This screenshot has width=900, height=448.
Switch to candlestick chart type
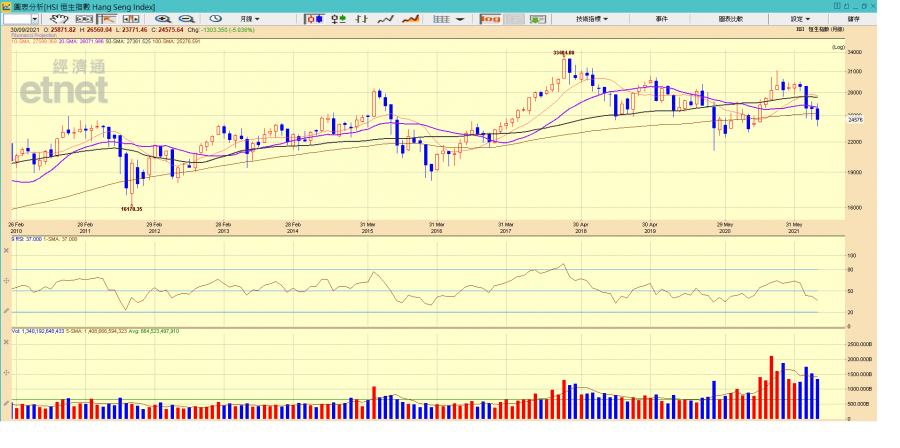point(315,19)
